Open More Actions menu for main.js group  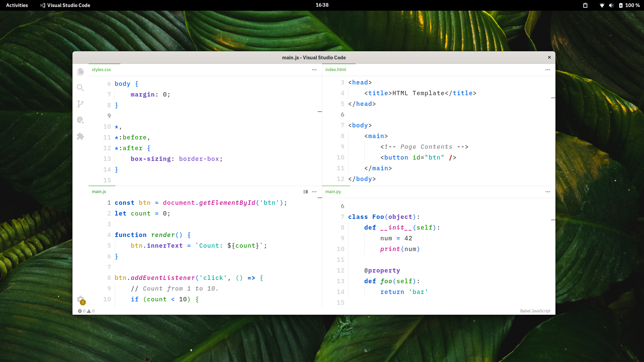(x=314, y=192)
